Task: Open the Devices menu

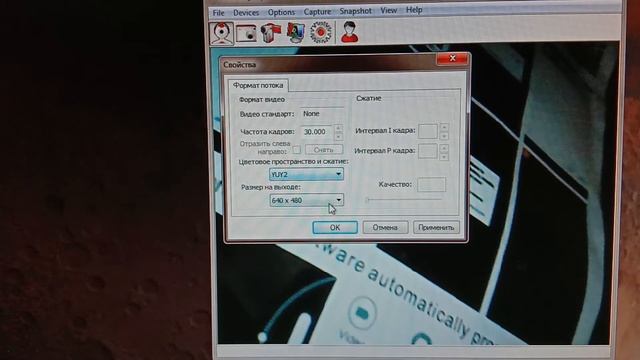Action: [x=246, y=13]
